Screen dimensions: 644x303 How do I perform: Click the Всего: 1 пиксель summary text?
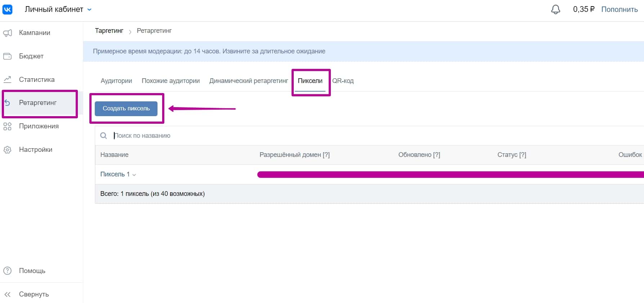pos(152,194)
